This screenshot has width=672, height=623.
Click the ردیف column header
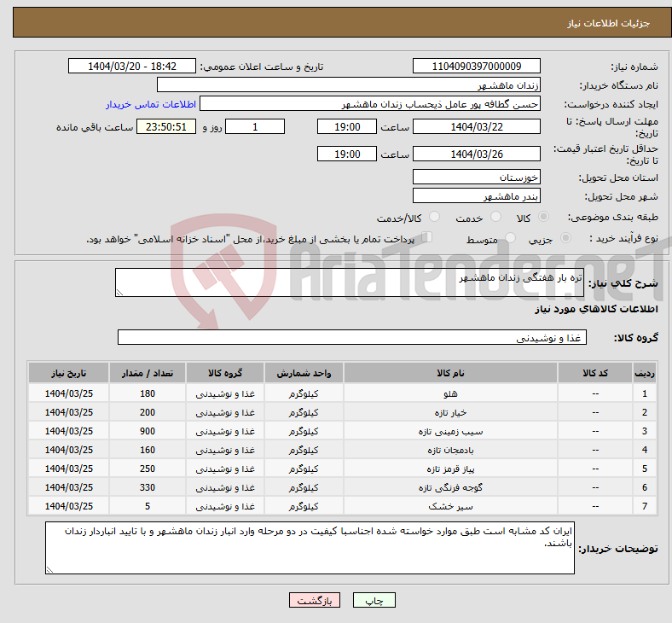point(644,373)
